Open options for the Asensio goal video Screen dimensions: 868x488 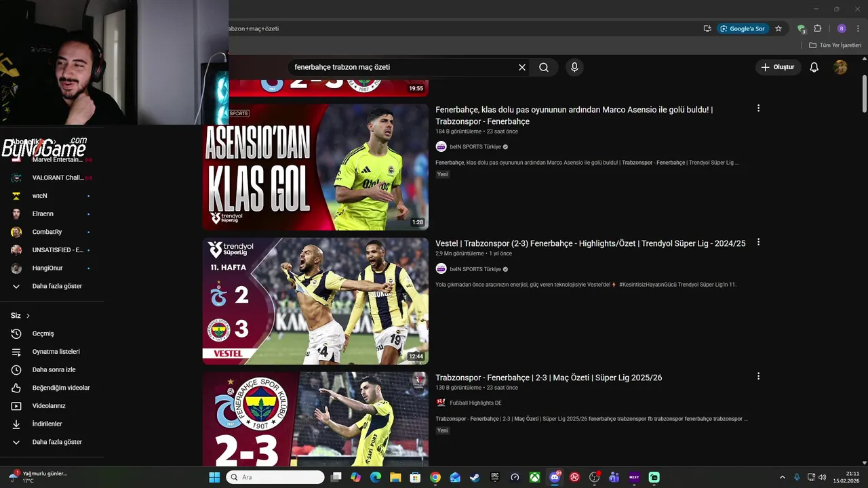tap(758, 108)
